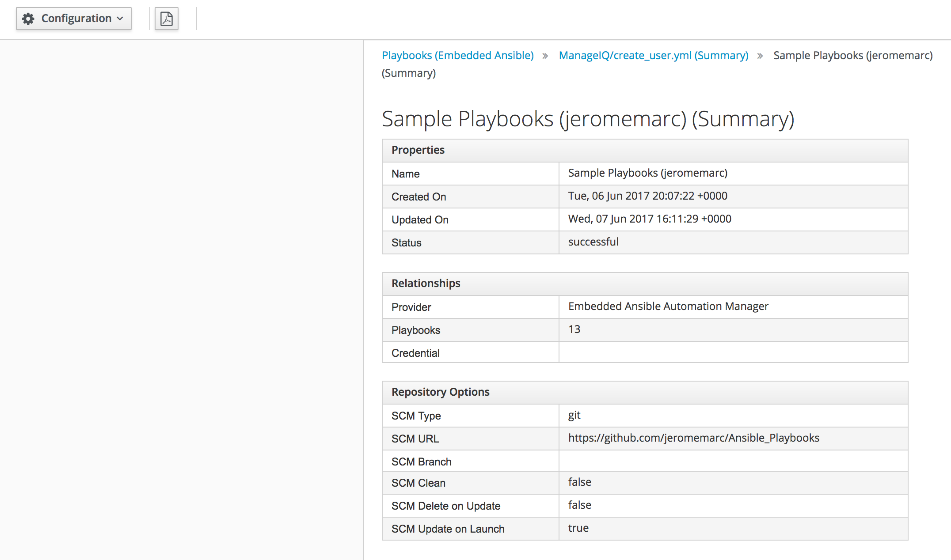Open the Configuration dropdown menu

tap(74, 19)
